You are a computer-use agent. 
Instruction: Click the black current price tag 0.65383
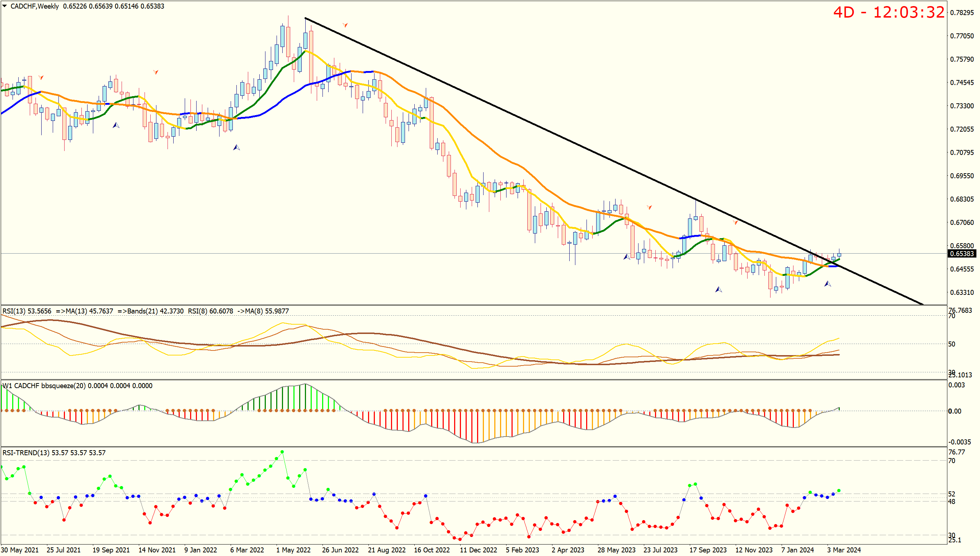point(962,254)
